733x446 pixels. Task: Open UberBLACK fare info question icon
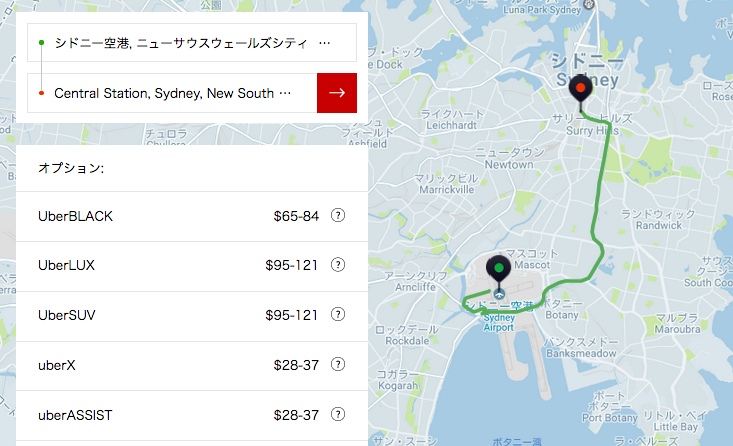(338, 216)
